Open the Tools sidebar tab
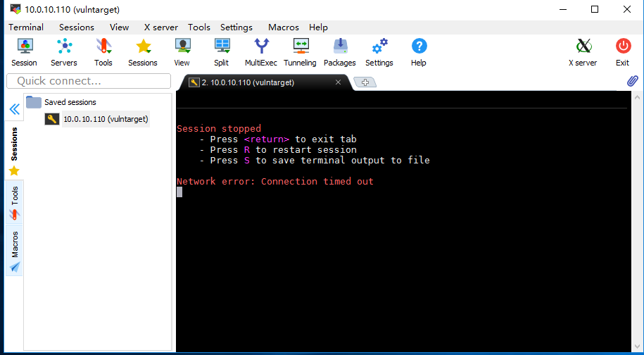The height and width of the screenshot is (355, 644). point(14,203)
